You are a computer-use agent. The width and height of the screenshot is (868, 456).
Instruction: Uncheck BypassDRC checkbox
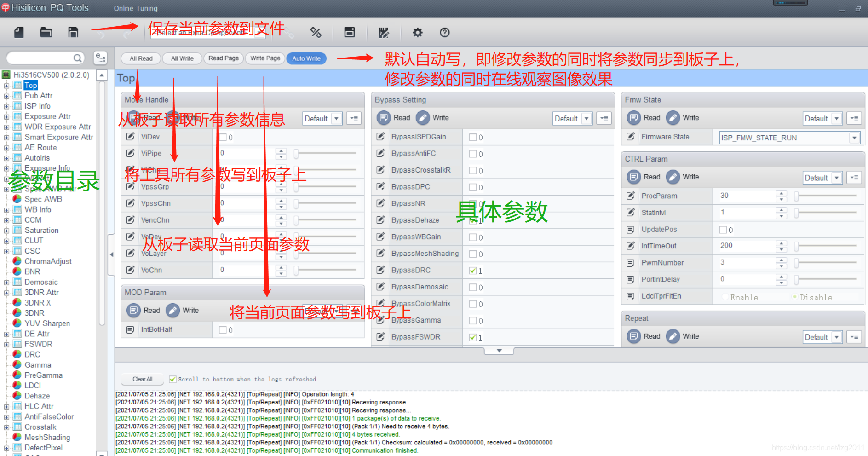(x=473, y=271)
